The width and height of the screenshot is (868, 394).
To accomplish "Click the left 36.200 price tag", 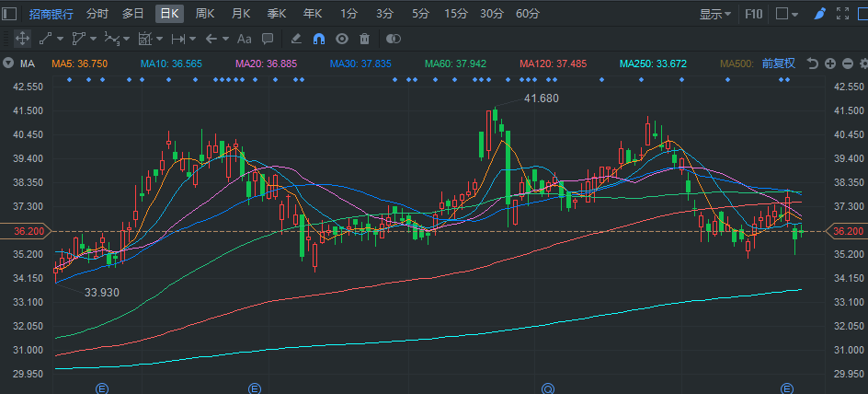I will 26,231.
